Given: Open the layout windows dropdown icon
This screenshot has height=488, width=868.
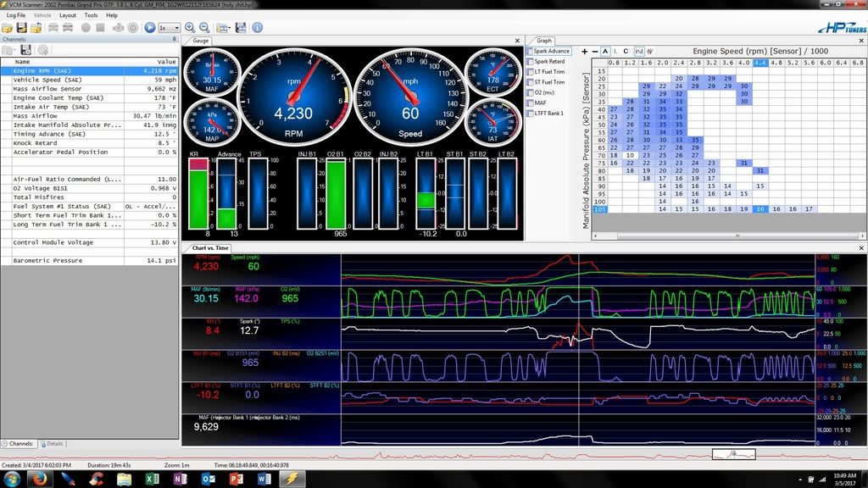Looking at the screenshot, I should click(223, 28).
